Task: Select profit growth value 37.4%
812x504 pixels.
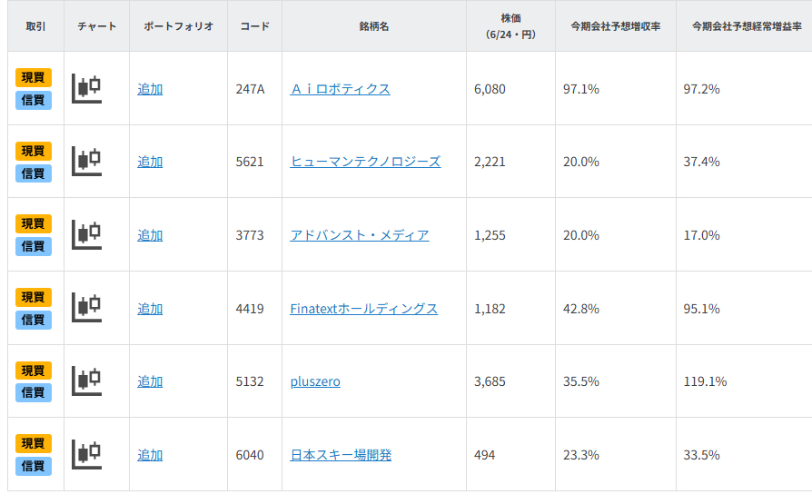Action: [x=702, y=162]
